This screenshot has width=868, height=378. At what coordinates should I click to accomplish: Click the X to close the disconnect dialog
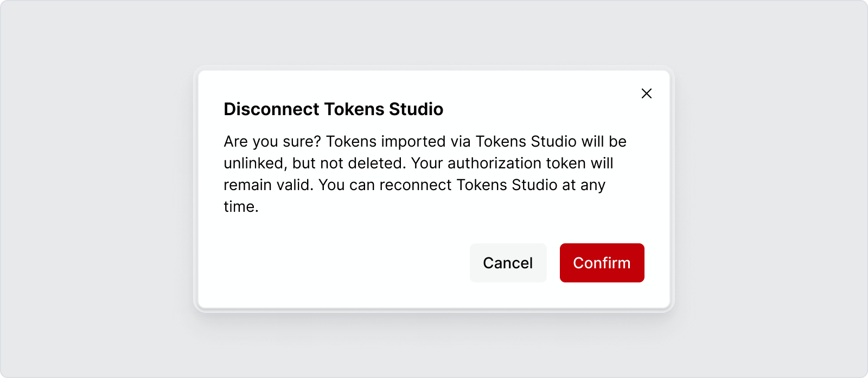coord(647,93)
